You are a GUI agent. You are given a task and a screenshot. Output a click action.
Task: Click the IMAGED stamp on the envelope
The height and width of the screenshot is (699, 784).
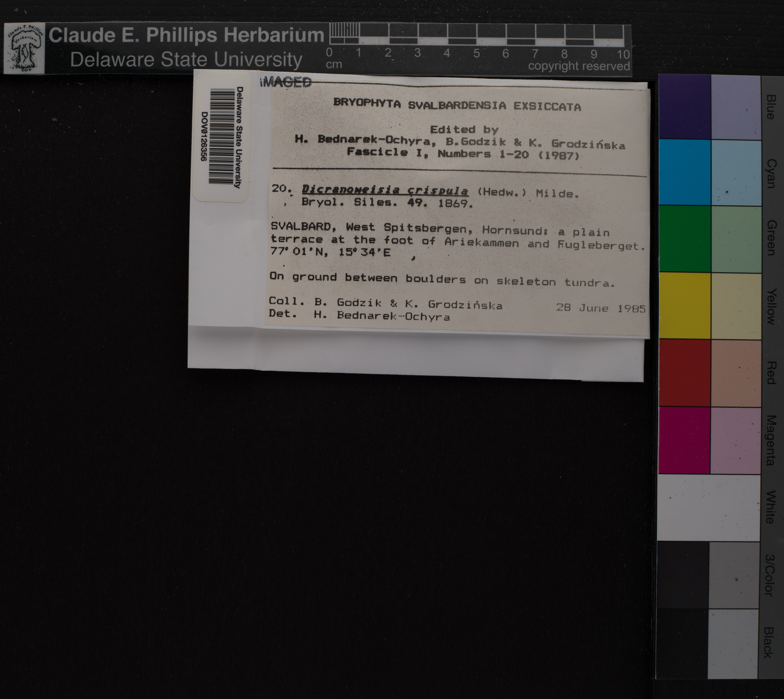click(286, 82)
